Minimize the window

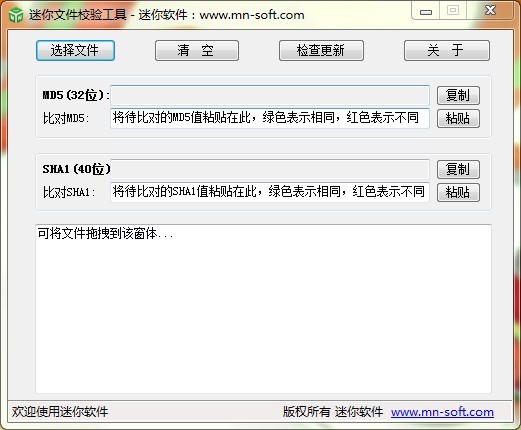426,11
